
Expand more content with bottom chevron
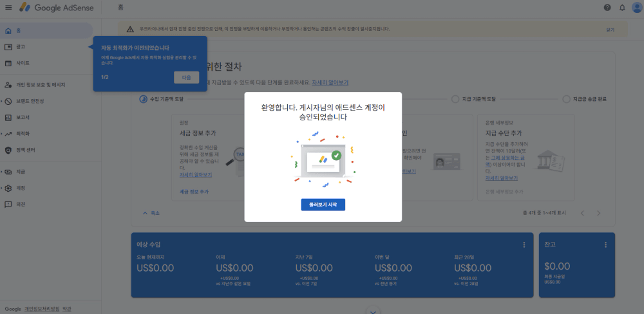[373, 311]
